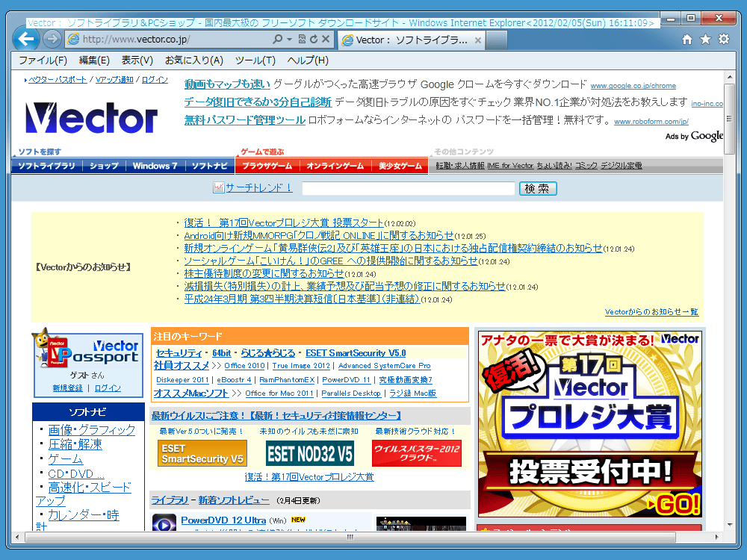
Task: Open the 転職・求人情報 link
Action: click(x=459, y=166)
